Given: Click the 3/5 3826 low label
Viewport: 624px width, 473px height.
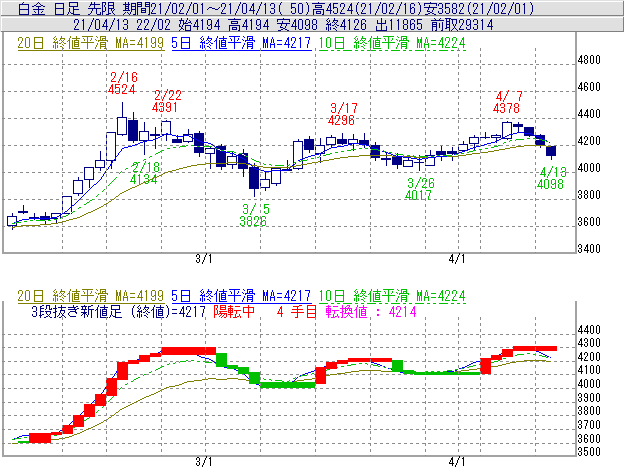Looking at the screenshot, I should [254, 215].
